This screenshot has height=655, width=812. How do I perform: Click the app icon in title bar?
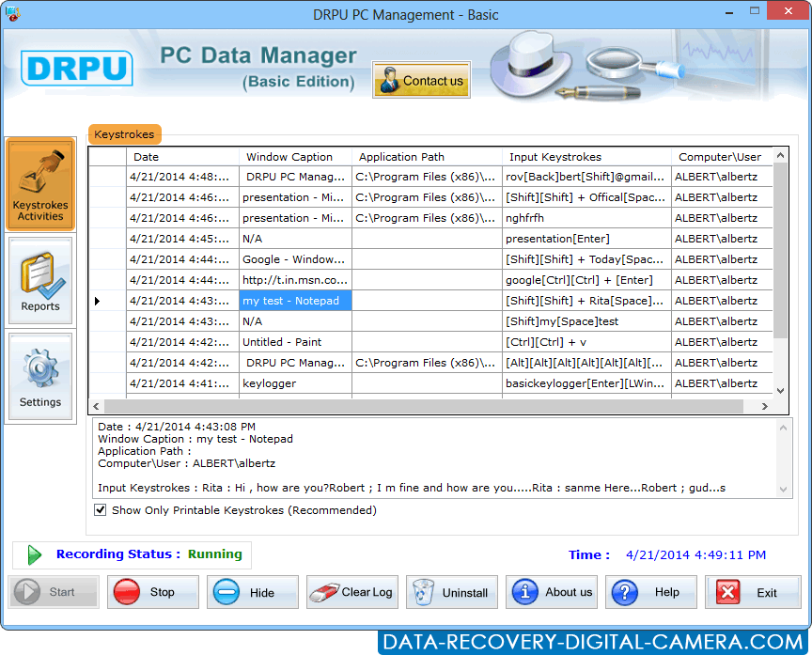pyautogui.click(x=12, y=13)
